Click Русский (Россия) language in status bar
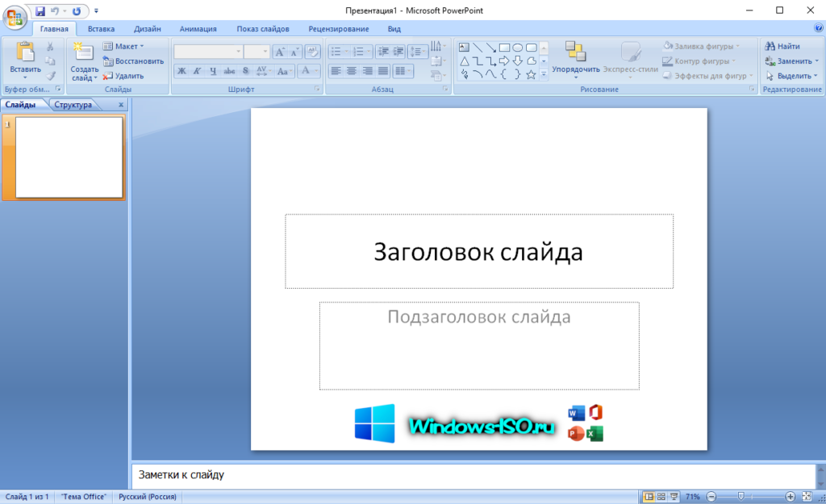This screenshot has height=504, width=826. coord(148,497)
